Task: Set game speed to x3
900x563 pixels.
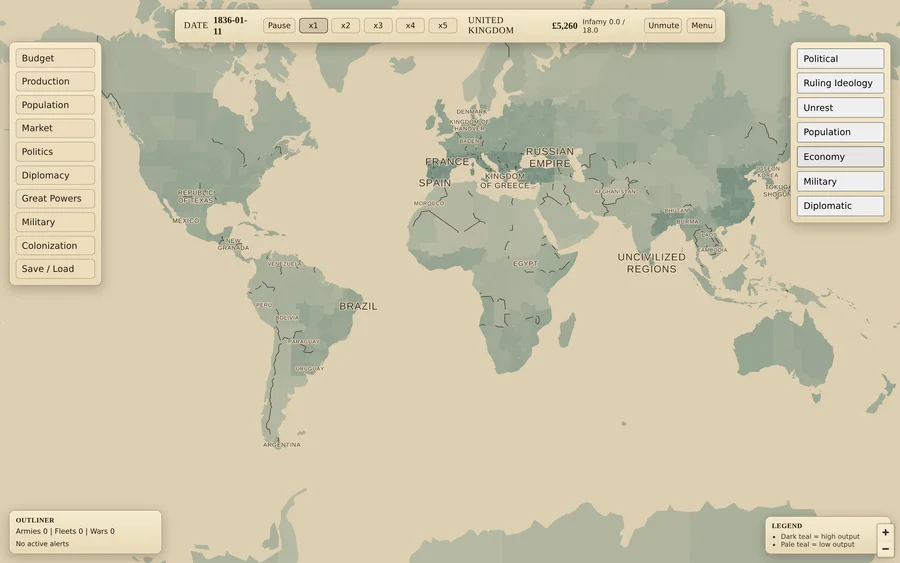Action: 378,25
